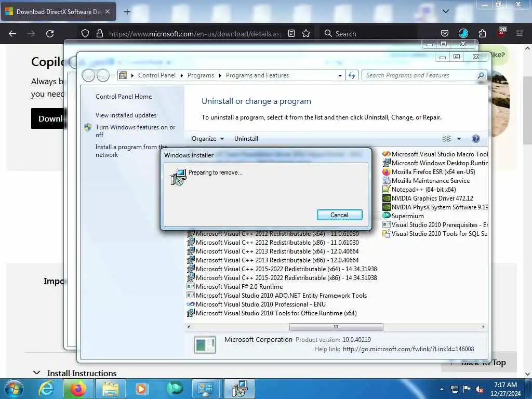Select Visual C++ 2012 Redistributable (x64) entry

click(x=273, y=234)
